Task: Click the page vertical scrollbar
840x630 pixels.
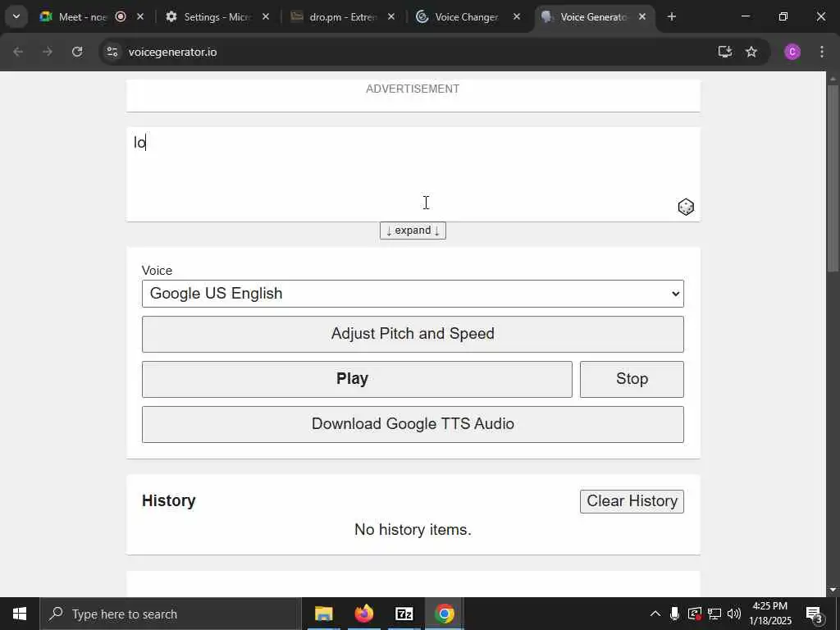Action: click(x=833, y=178)
